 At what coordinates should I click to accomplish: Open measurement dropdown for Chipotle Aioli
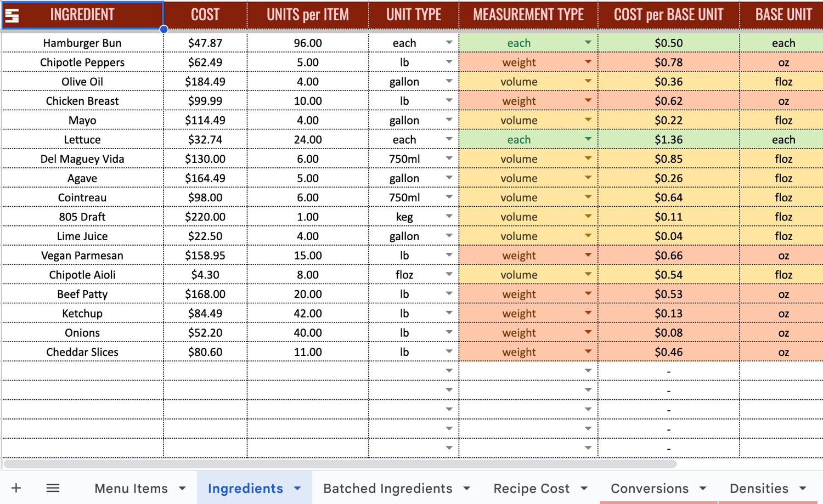588,274
